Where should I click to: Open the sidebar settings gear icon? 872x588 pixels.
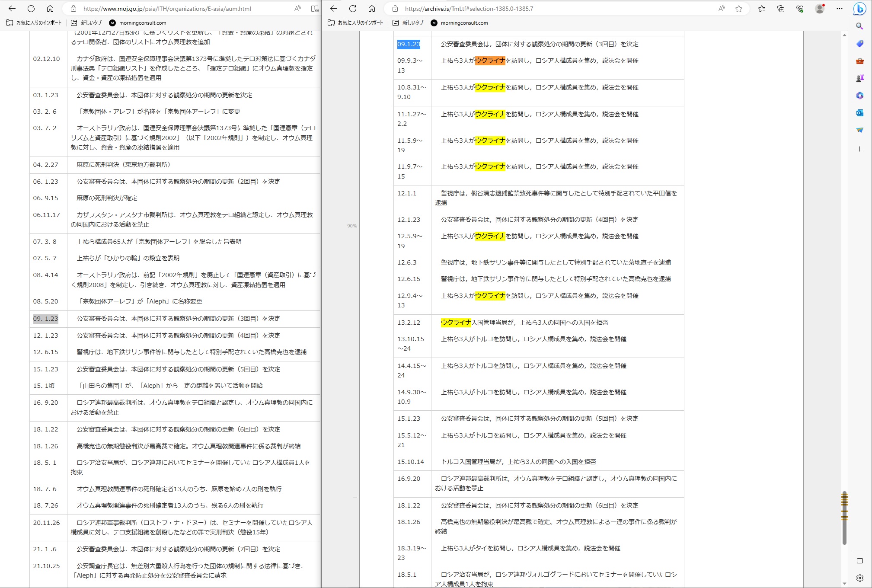click(860, 578)
